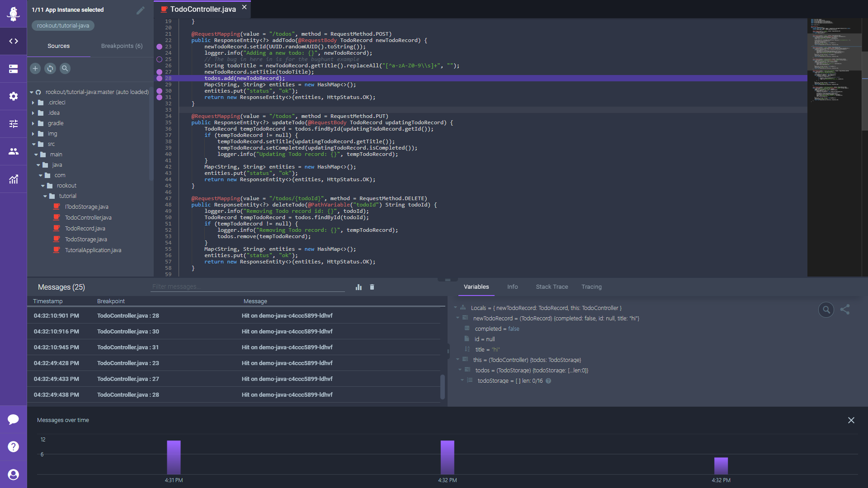Toggle breakpoint on line 27
868x488 pixels.
pyautogui.click(x=159, y=72)
